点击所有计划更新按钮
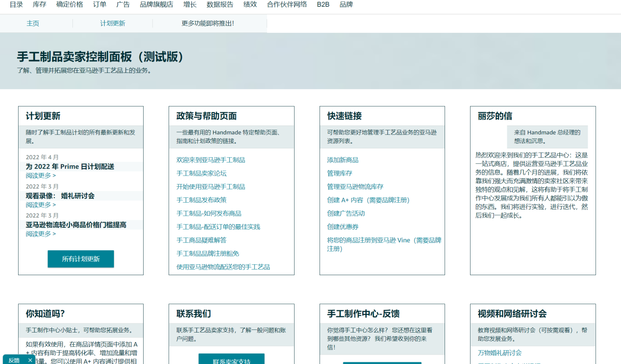 (x=81, y=259)
